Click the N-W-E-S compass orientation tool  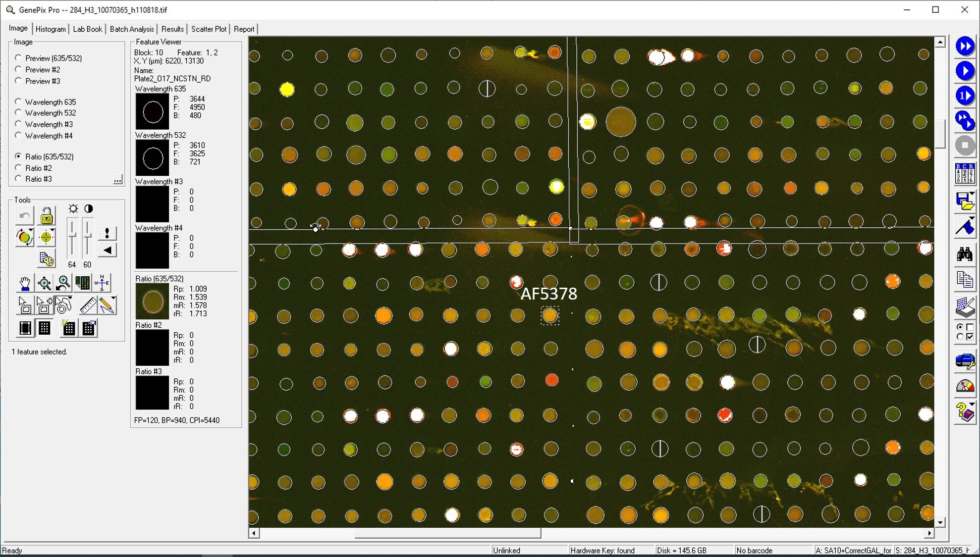(102, 283)
